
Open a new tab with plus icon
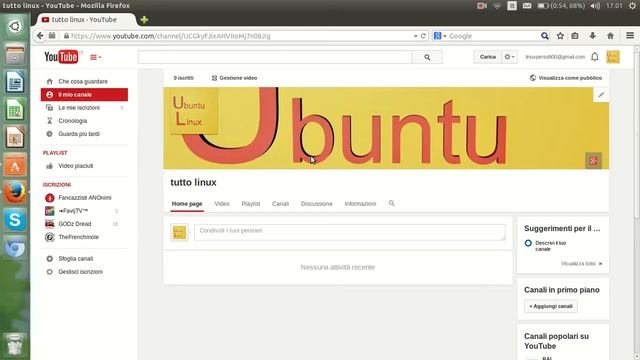[144, 20]
